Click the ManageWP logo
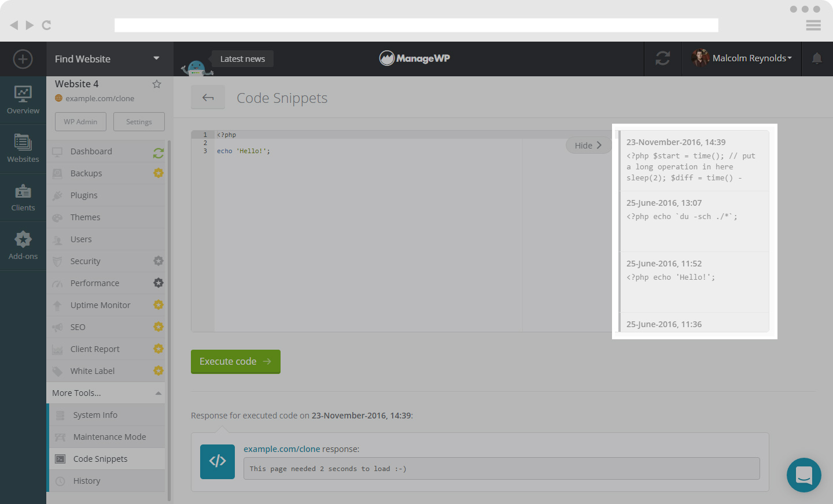 click(x=415, y=58)
